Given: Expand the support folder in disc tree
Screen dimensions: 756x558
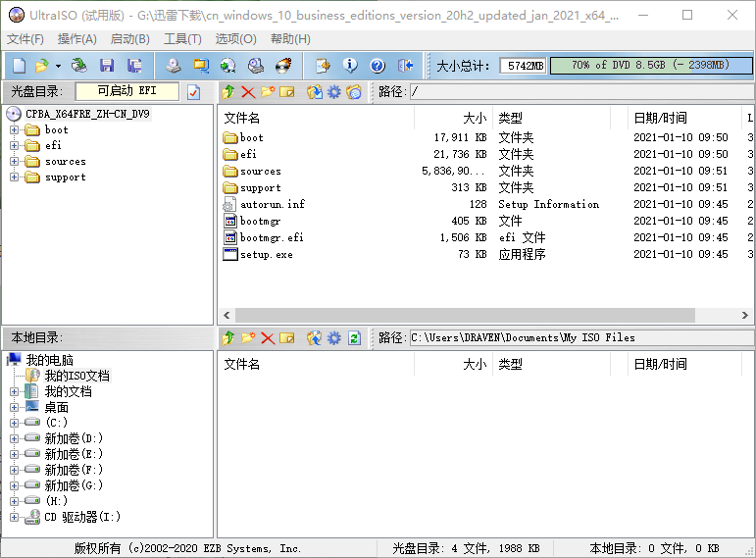Looking at the screenshot, I should click(15, 178).
